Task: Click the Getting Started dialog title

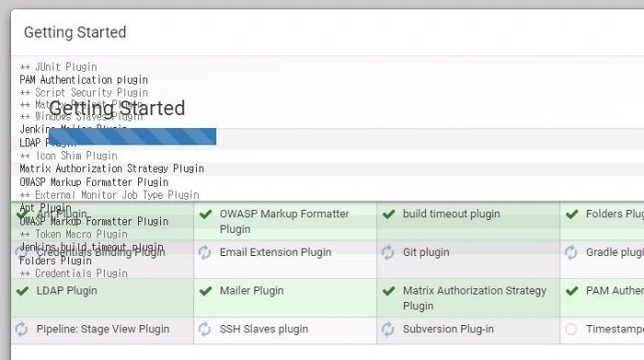Action: click(75, 32)
